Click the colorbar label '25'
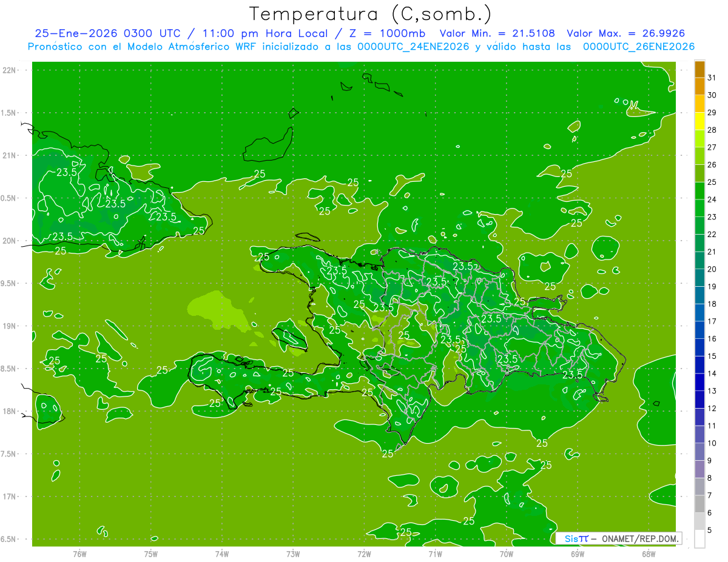Image resolution: width=728 pixels, height=562 pixels. click(712, 182)
